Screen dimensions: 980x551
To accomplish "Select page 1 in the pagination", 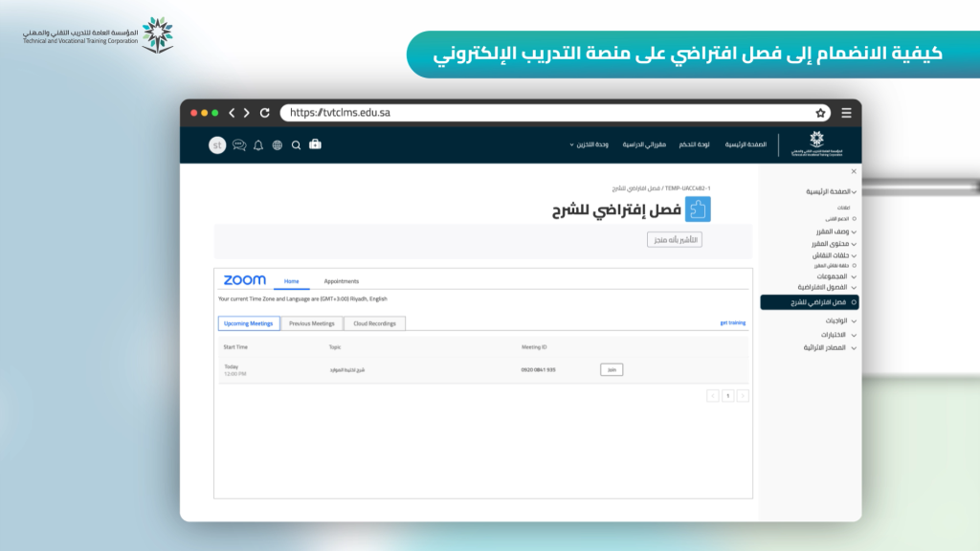I will point(727,395).
